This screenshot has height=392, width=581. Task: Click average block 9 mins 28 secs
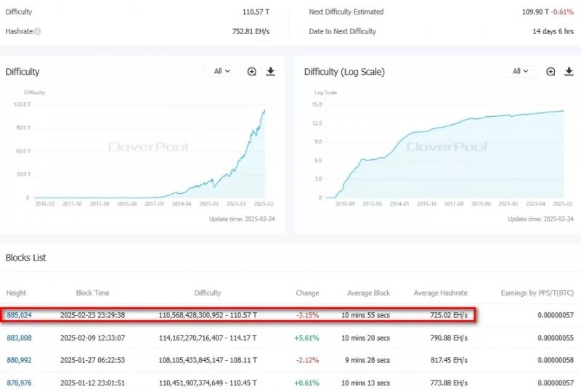pos(367,360)
